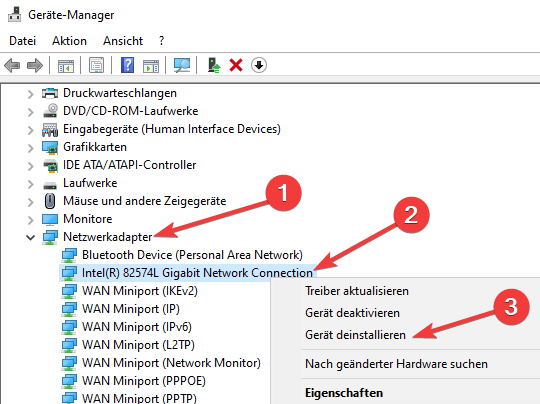Select WAN Miniport (PPPOE)
Viewport: 540px width, 404px height.
pyautogui.click(x=144, y=381)
